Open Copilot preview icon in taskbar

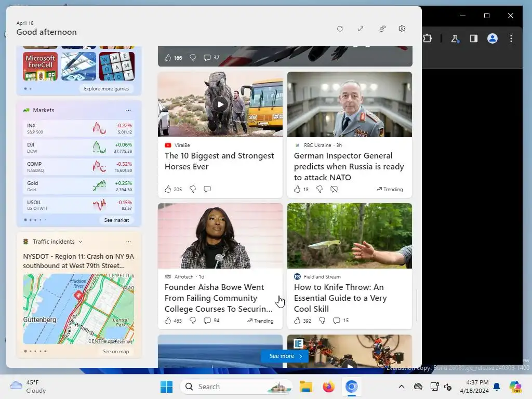515,387
